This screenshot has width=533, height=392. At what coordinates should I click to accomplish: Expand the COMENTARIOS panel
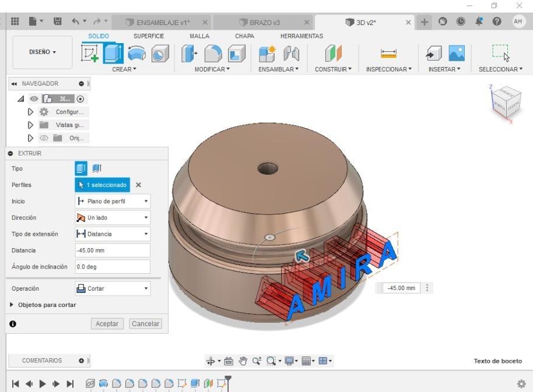coord(81,361)
